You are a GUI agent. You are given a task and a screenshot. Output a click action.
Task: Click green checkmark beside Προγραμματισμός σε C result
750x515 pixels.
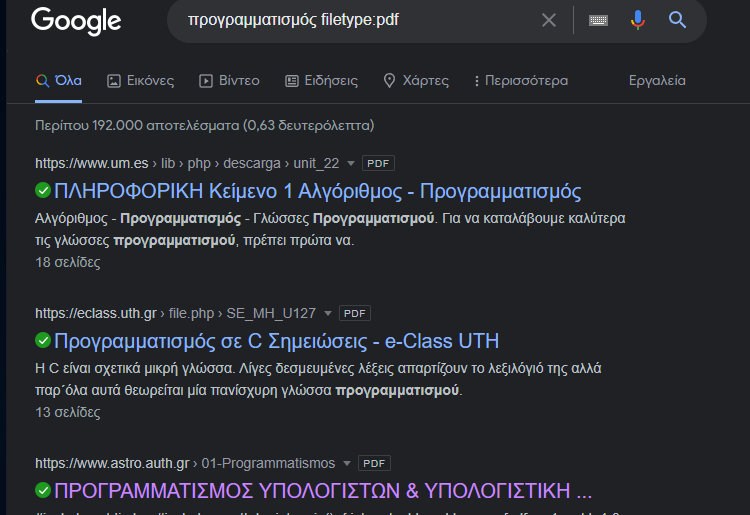click(x=43, y=340)
